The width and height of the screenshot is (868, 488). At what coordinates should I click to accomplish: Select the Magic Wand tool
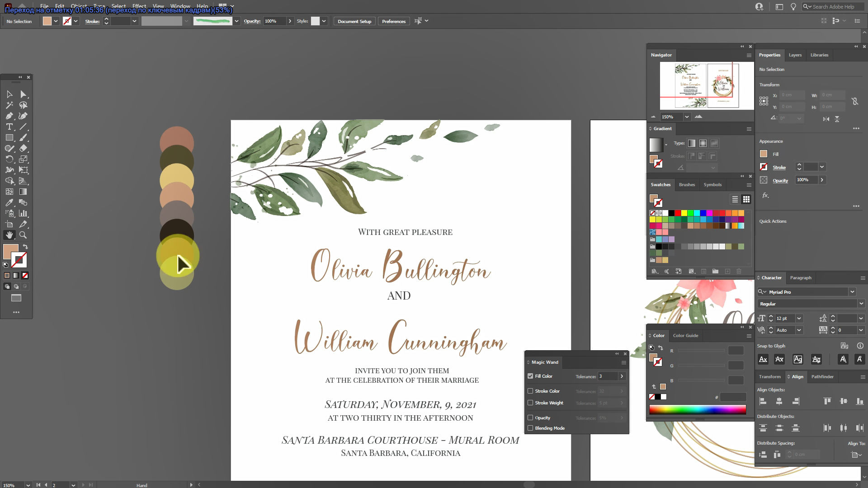click(9, 105)
